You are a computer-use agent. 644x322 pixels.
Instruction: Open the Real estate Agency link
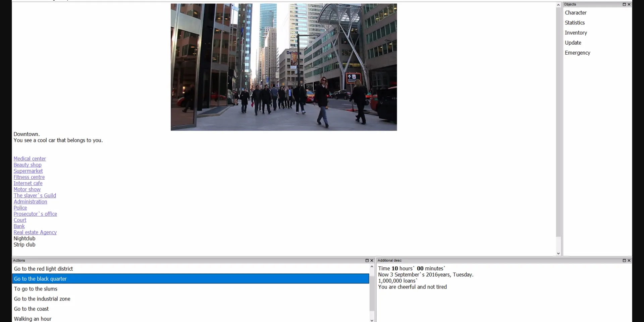[x=35, y=233]
